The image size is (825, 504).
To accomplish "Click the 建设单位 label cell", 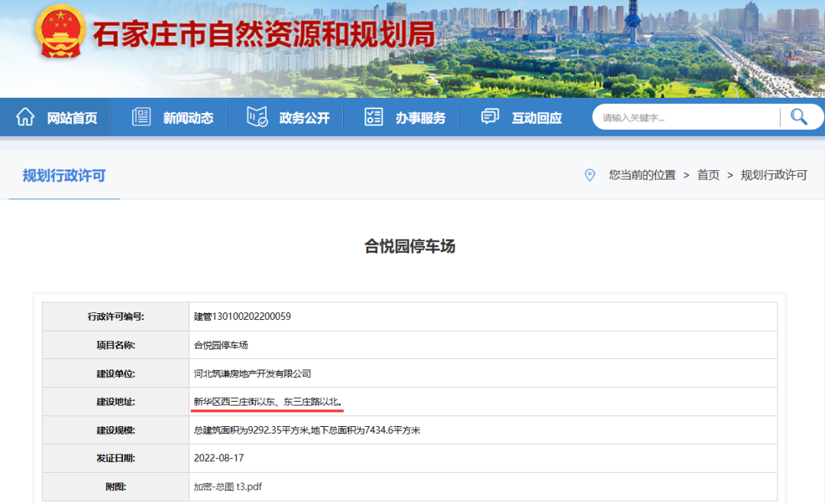I will click(116, 373).
